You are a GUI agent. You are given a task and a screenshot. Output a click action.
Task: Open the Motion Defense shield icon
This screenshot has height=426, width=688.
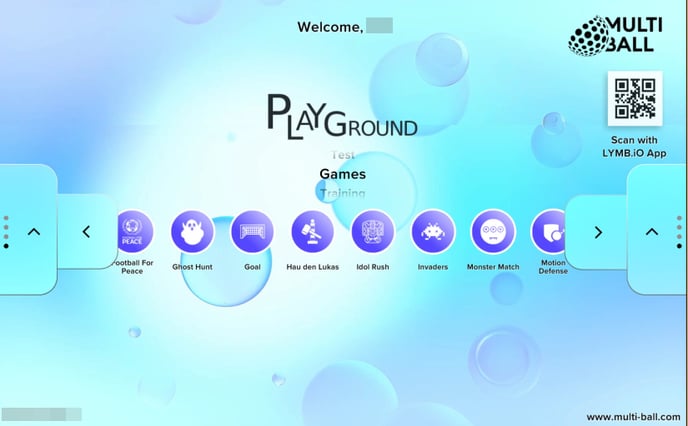coord(548,232)
